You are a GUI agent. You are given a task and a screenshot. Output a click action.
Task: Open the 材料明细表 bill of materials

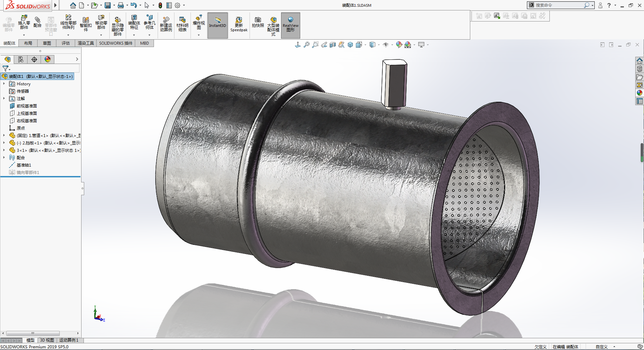pyautogui.click(x=182, y=24)
